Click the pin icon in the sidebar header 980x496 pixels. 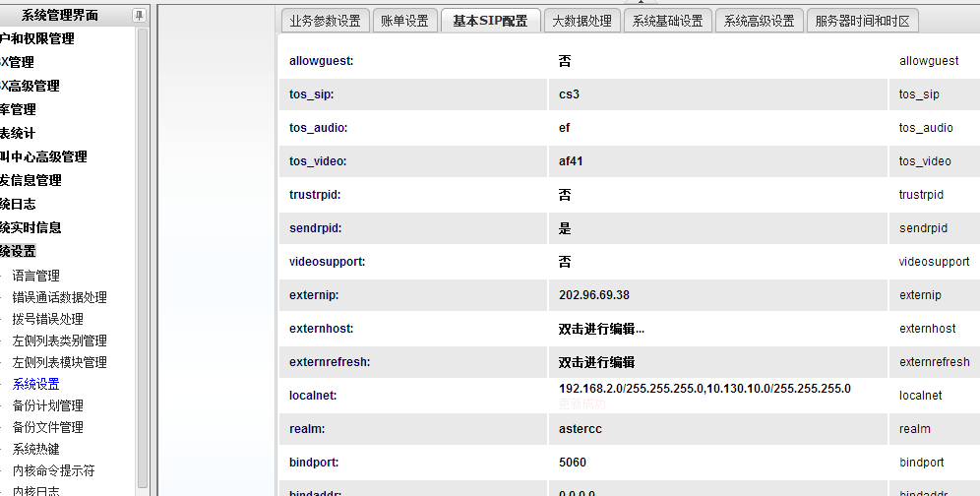(139, 15)
